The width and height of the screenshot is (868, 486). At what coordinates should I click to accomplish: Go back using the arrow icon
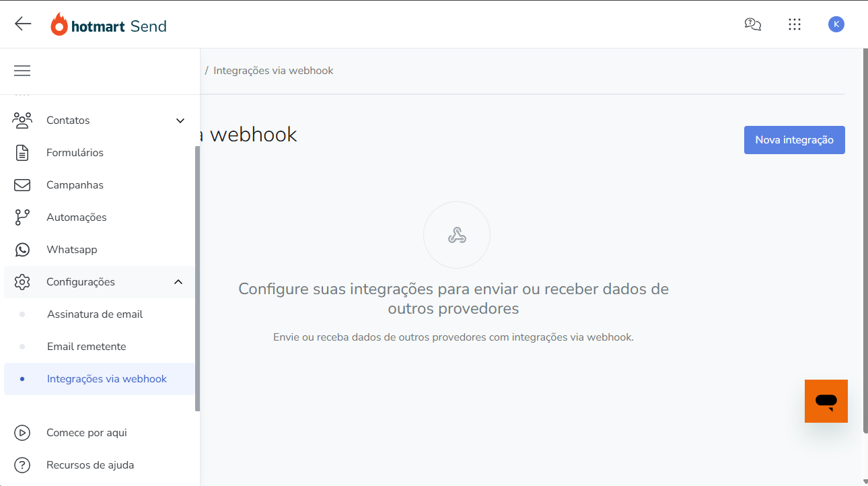23,24
